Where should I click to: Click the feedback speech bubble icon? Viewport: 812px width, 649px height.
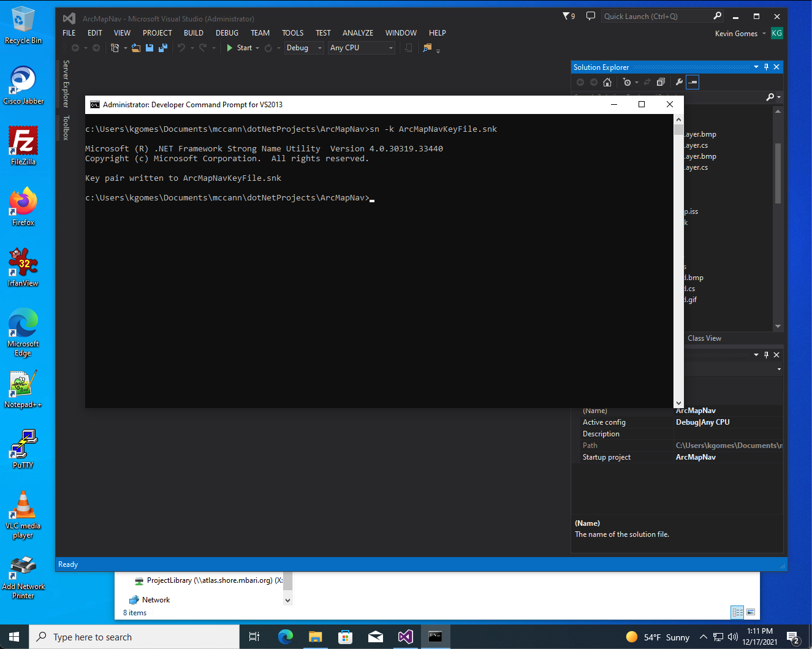click(590, 16)
